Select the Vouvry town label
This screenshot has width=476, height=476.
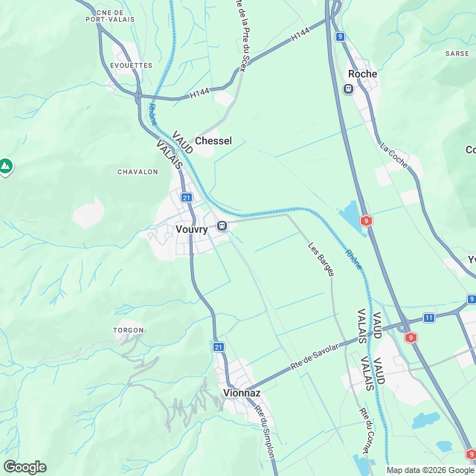pyautogui.click(x=192, y=229)
